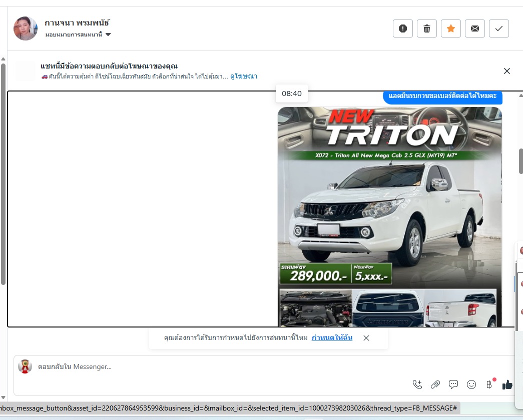The height and width of the screenshot is (420, 523).
Task: Toggle the star follow-up flag
Action: point(450,28)
